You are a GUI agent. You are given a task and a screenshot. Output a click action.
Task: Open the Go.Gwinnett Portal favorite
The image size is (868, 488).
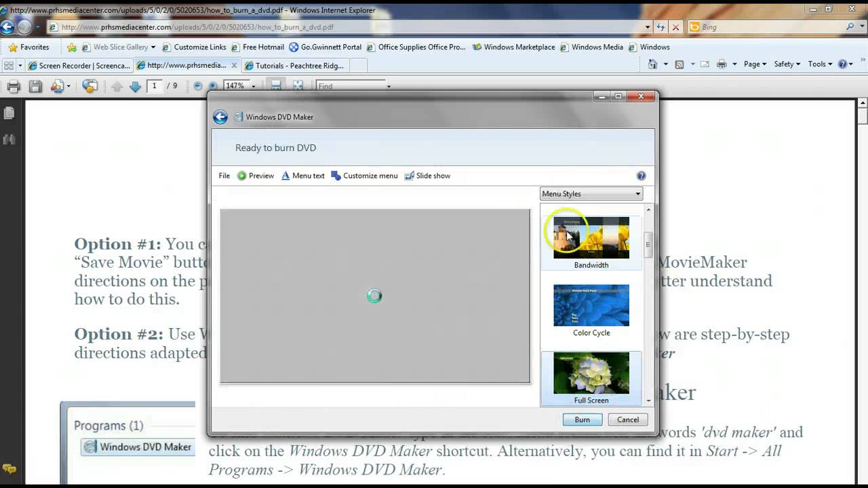pos(325,47)
